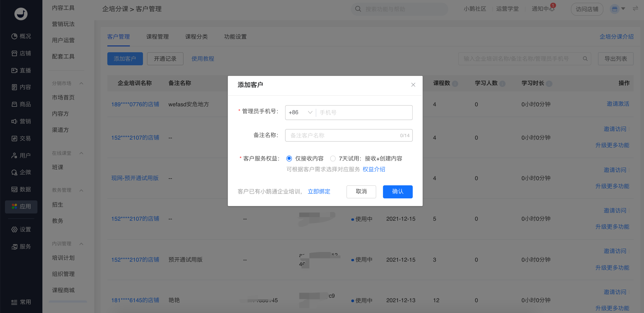Screen dimensions: 644x313
Task: Click the 立即绑定 link
Action: [319, 191]
